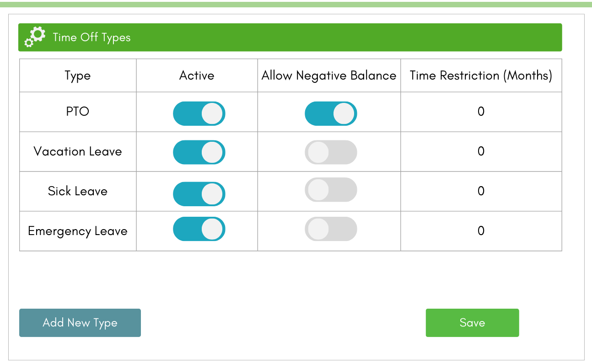Switch off Sick Leave Active toggle

click(x=199, y=194)
